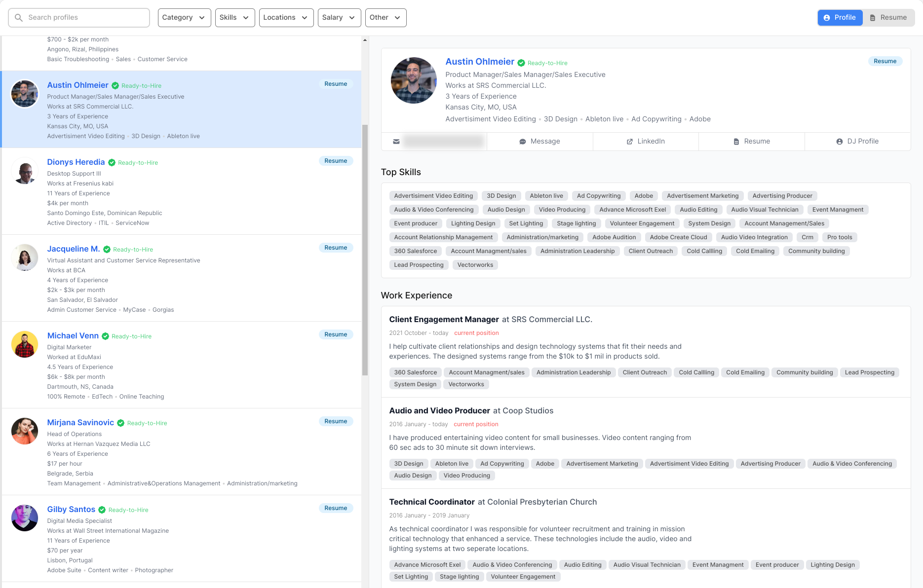Click Resume badge in Austin's profile header
The width and height of the screenshot is (923, 588).
pyautogui.click(x=885, y=61)
